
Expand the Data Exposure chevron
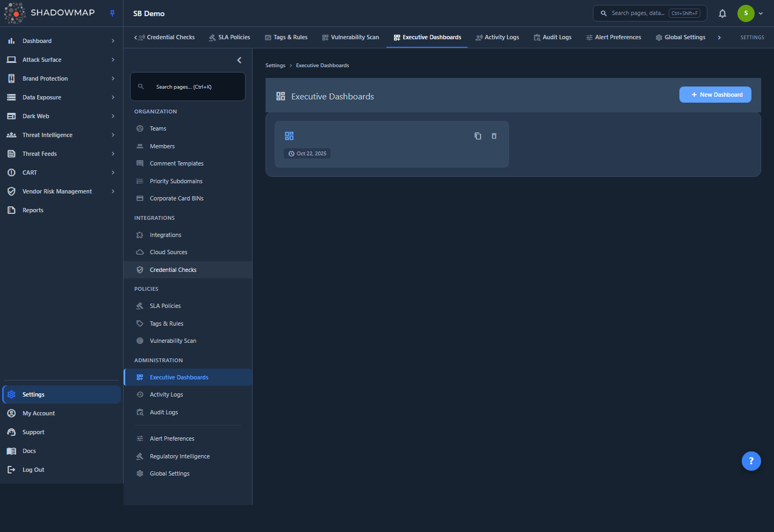[113, 97]
